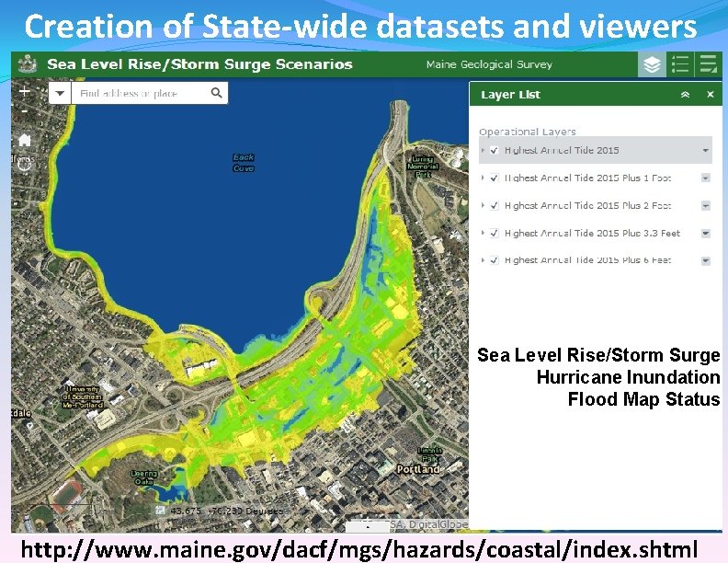Click the Back Cove map label
Screen dimensions: 728x563
click(x=244, y=163)
